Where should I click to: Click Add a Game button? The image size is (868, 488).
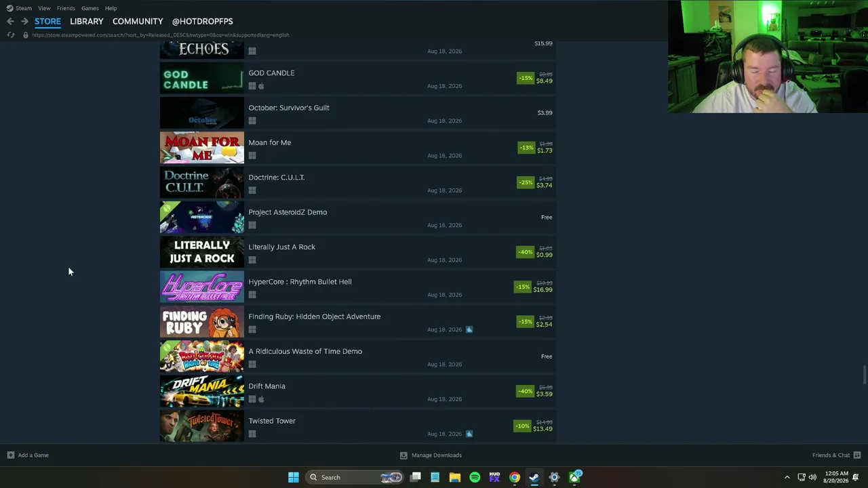coord(28,455)
